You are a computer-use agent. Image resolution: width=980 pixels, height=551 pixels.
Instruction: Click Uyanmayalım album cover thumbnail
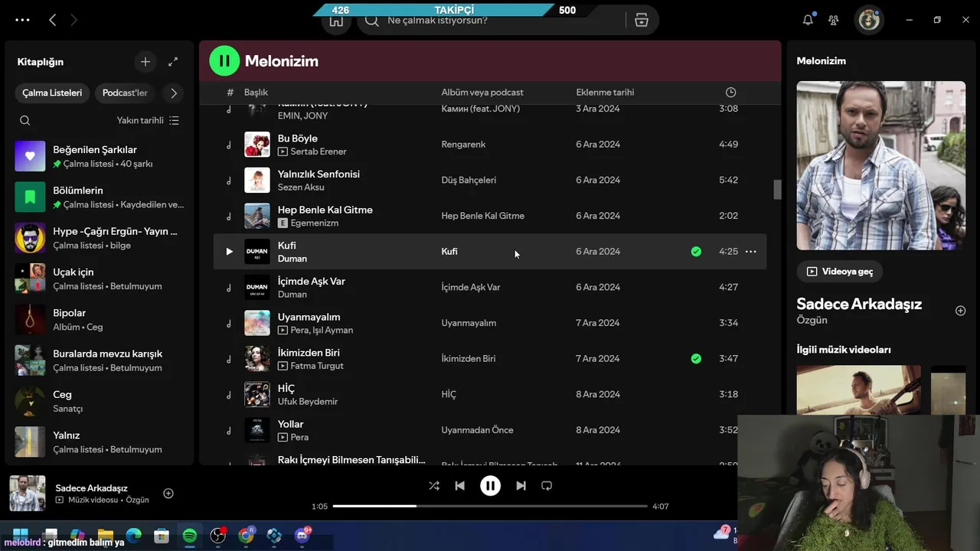[257, 323]
